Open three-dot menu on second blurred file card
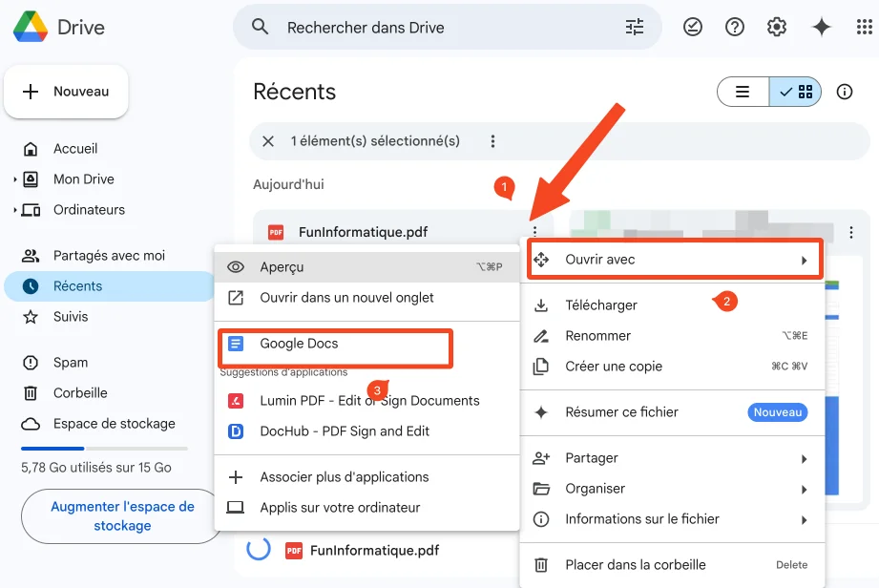Image resolution: width=879 pixels, height=588 pixels. click(851, 232)
